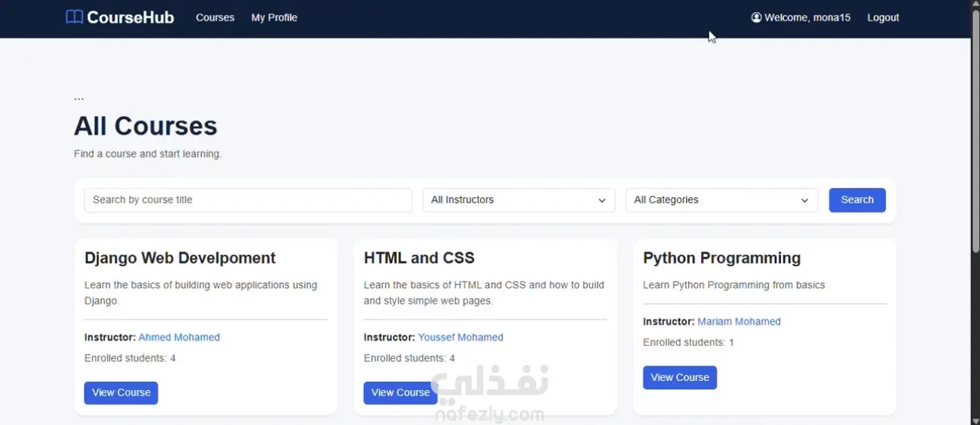The image size is (980, 425).
Task: Click the chevron arrow in All Instructors
Action: 602,200
